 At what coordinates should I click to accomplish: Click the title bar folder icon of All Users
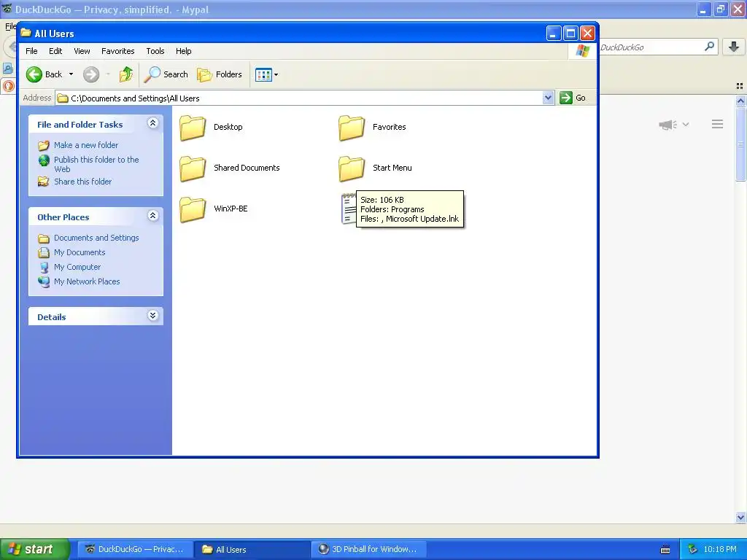coord(26,33)
